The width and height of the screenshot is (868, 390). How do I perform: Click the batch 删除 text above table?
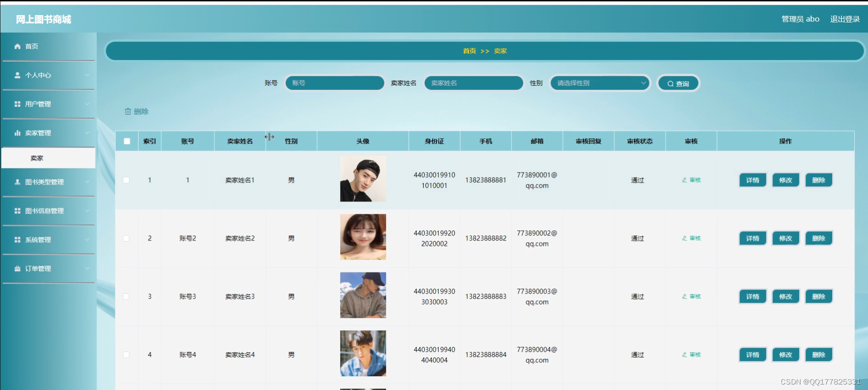141,111
